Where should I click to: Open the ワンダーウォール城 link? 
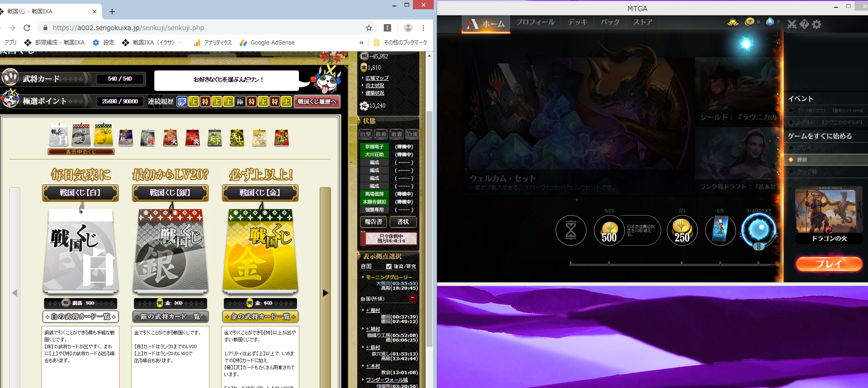pos(387,380)
